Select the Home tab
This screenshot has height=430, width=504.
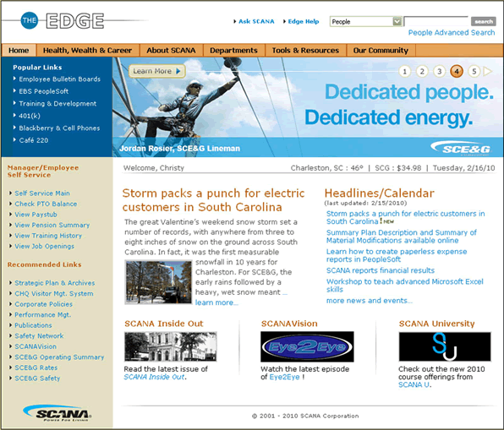point(19,51)
